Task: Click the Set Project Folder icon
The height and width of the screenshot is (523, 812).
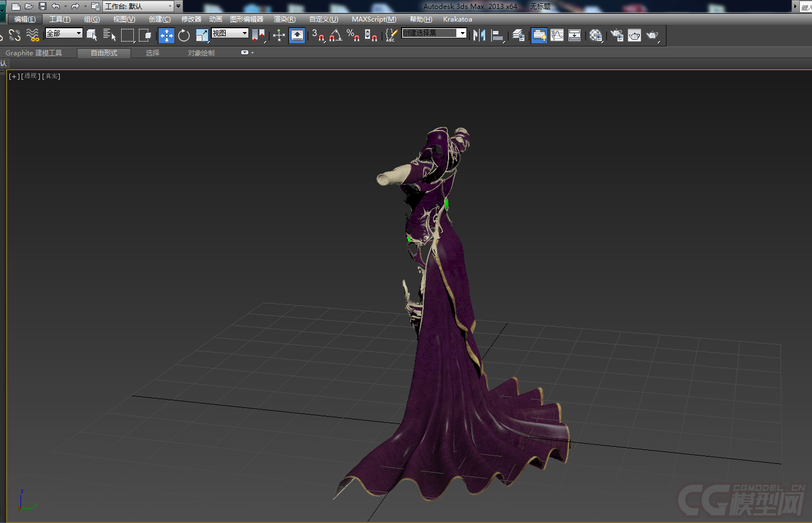Action: pos(95,6)
